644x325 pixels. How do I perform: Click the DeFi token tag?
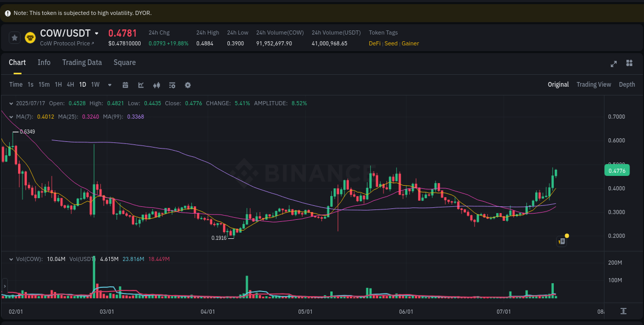[x=375, y=43]
